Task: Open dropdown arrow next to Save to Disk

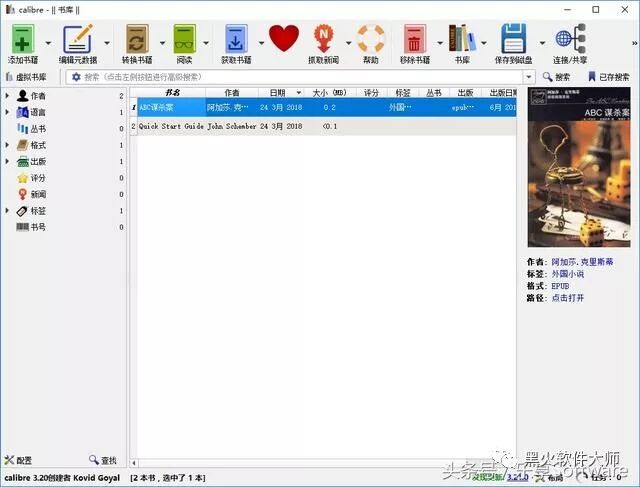Action: pos(542,42)
